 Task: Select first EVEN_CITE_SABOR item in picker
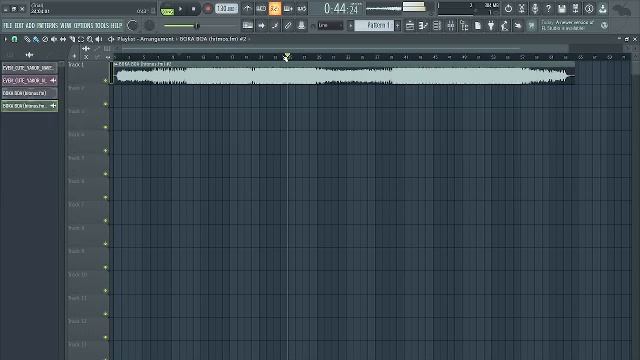tap(29, 68)
